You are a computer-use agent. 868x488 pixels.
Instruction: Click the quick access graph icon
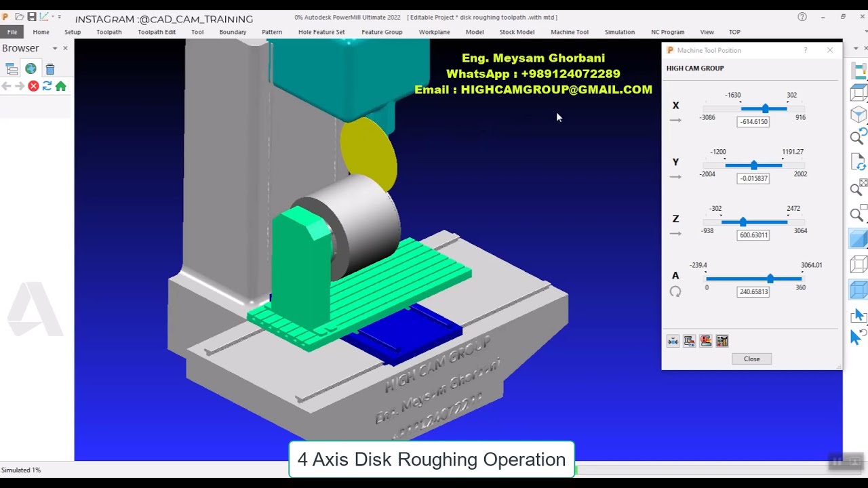click(44, 17)
